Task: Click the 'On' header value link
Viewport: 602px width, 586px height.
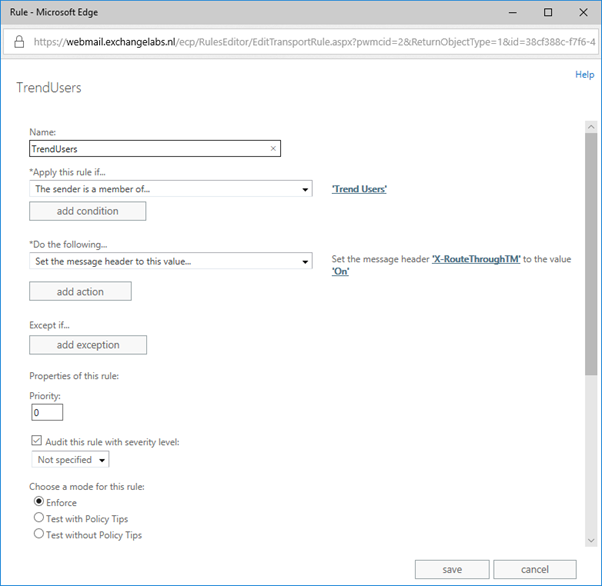Action: click(x=340, y=272)
